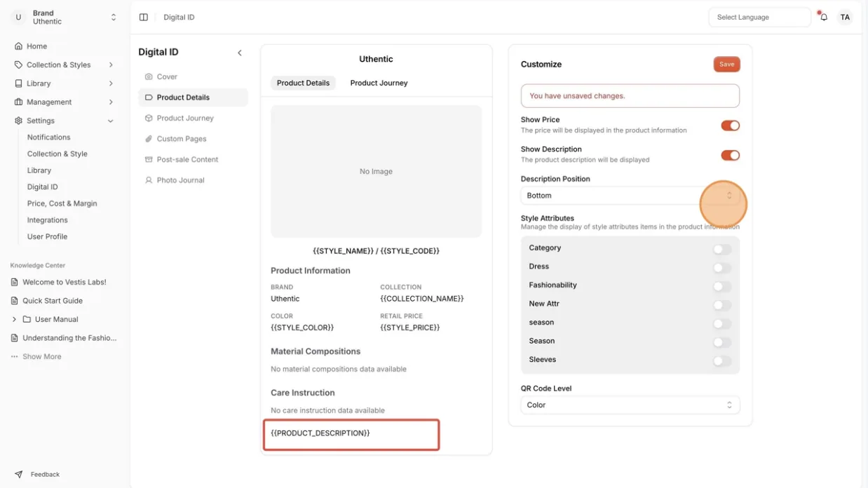868x488 pixels.
Task: Disable the Show Price toggle
Action: click(x=730, y=126)
